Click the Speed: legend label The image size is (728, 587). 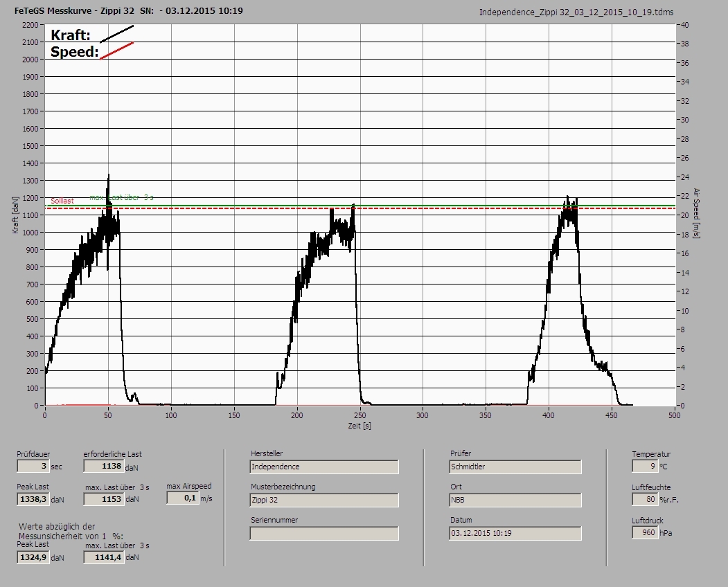[74, 51]
